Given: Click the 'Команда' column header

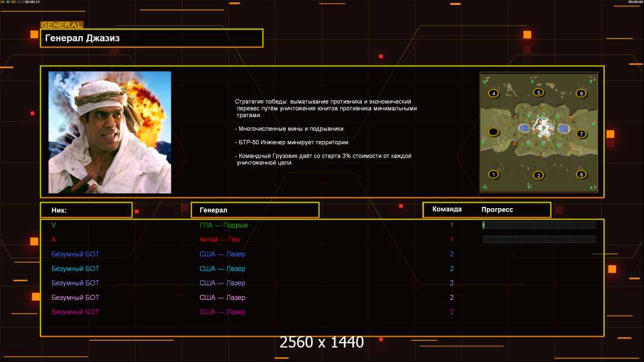Looking at the screenshot, I should [447, 209].
